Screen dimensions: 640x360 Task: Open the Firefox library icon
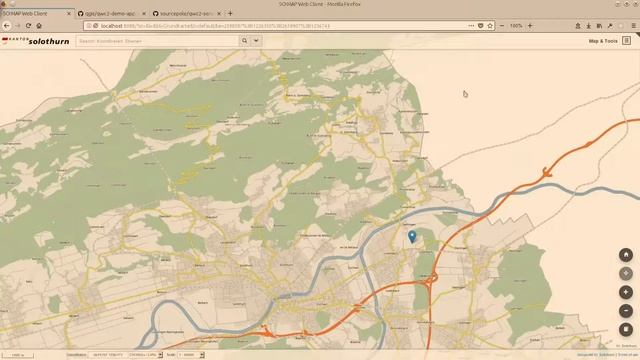click(599, 26)
